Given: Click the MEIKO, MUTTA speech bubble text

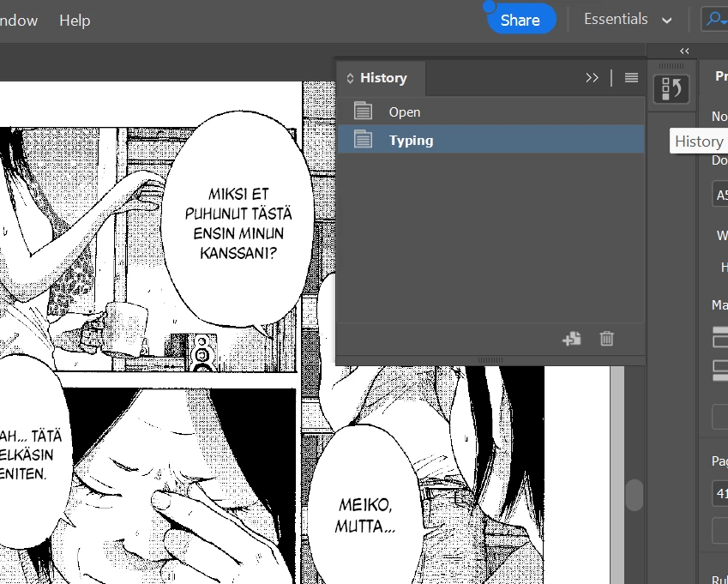Looking at the screenshot, I should tap(364, 515).
